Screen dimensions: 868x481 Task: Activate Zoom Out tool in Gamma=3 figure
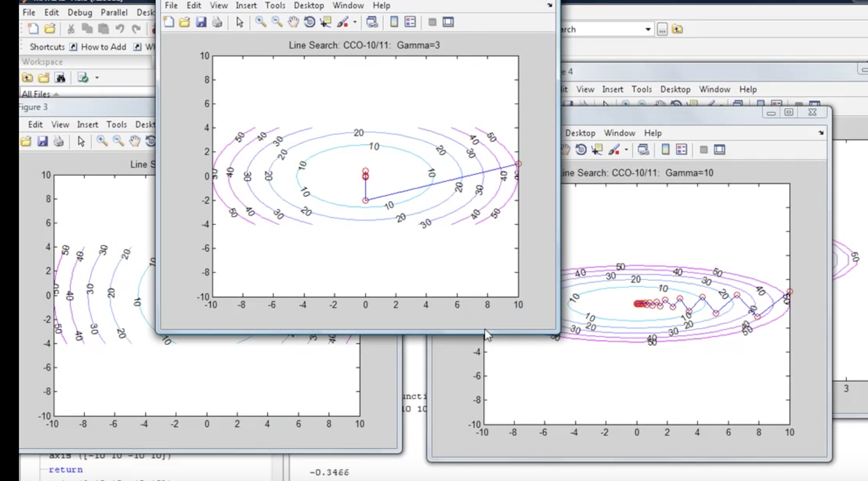pos(277,22)
